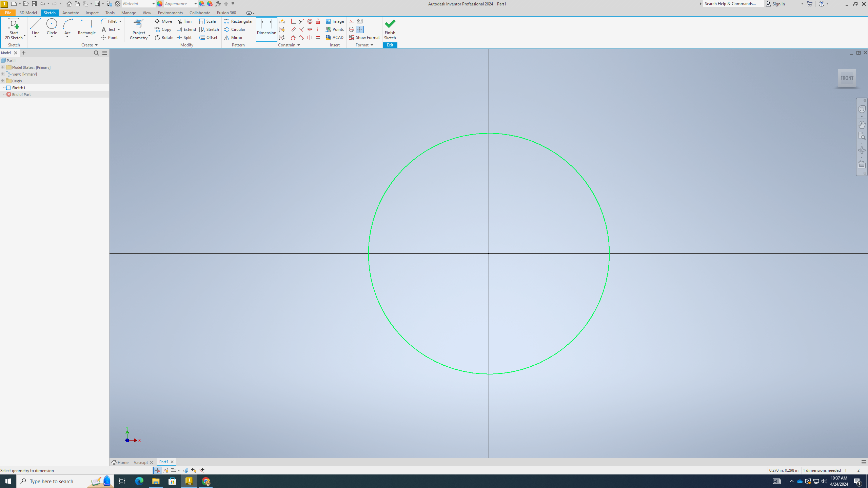Image resolution: width=868 pixels, height=488 pixels.
Task: Apply the Vertical constraint
Action: click(318, 29)
